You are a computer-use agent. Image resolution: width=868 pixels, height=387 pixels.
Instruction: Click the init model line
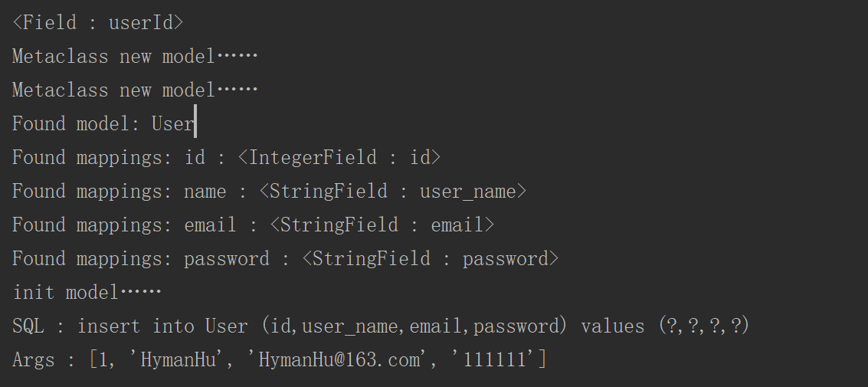pyautogui.click(x=87, y=292)
